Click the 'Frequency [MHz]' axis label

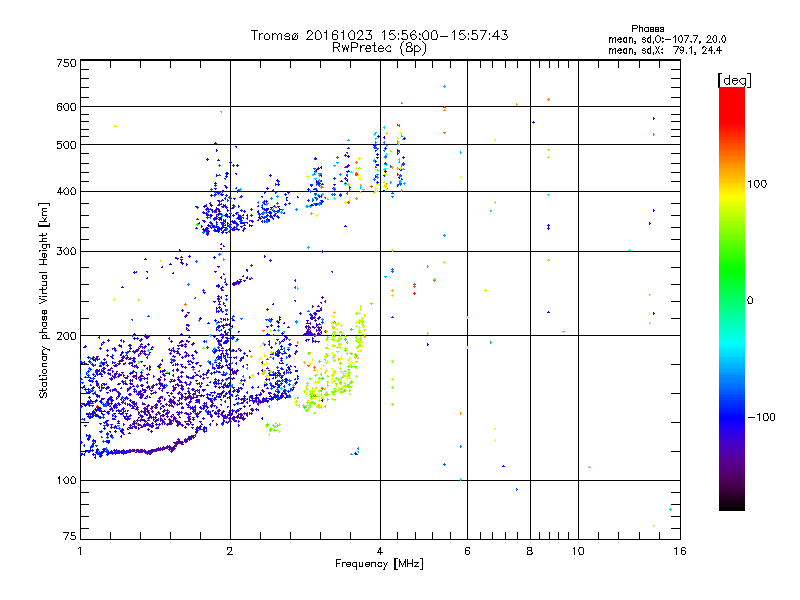click(x=379, y=564)
